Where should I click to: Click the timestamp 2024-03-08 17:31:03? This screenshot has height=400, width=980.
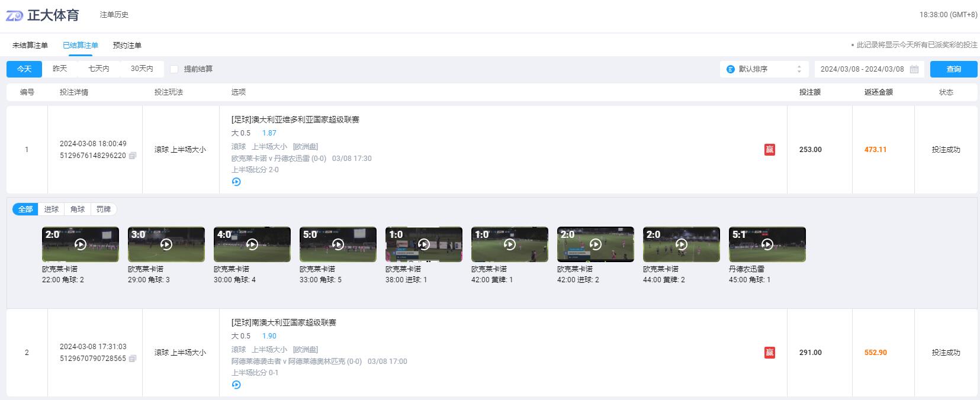[x=93, y=347]
